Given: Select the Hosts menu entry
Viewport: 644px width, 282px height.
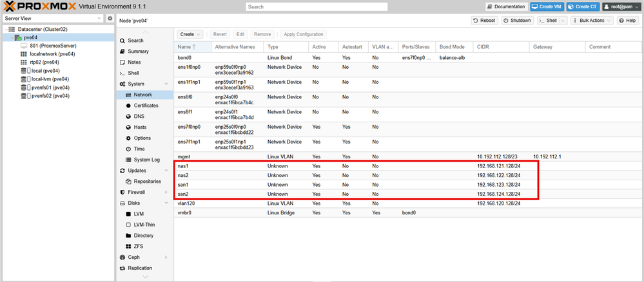Looking at the screenshot, I should tap(140, 127).
